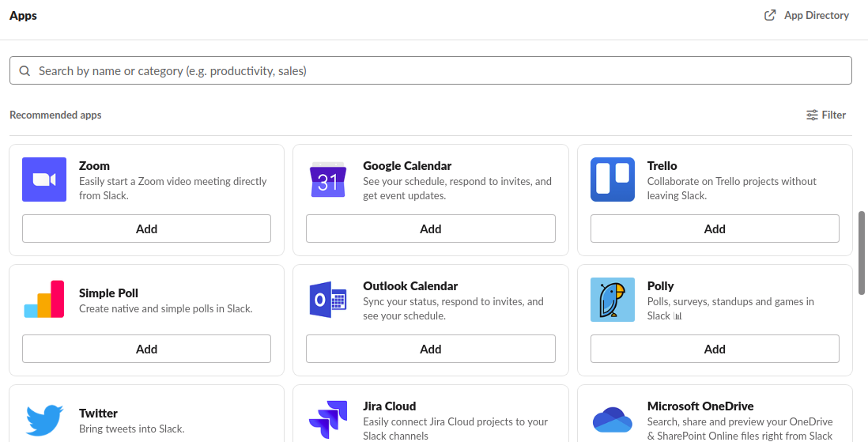This screenshot has height=442, width=868.
Task: Add the Google Calendar app
Action: [431, 229]
